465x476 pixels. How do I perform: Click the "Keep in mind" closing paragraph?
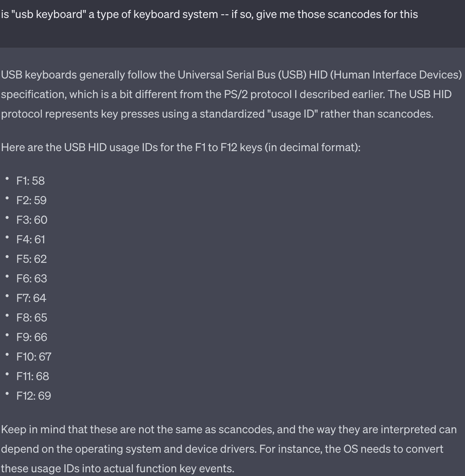229,449
